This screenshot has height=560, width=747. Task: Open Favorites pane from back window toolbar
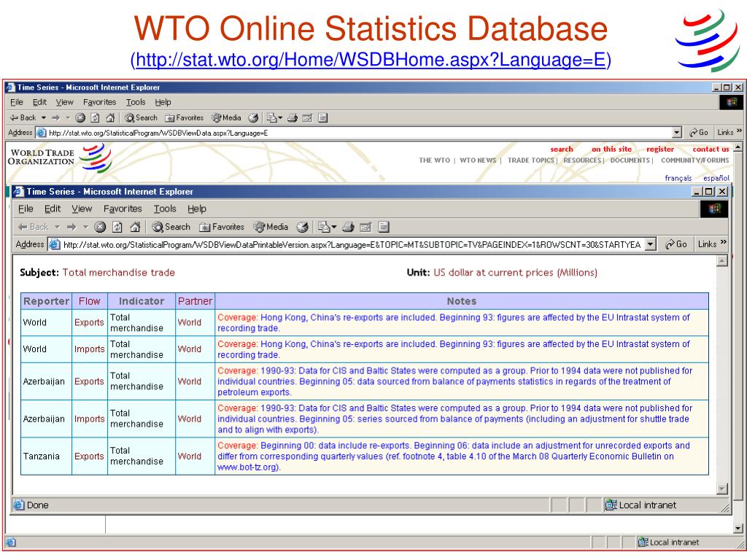184,117
